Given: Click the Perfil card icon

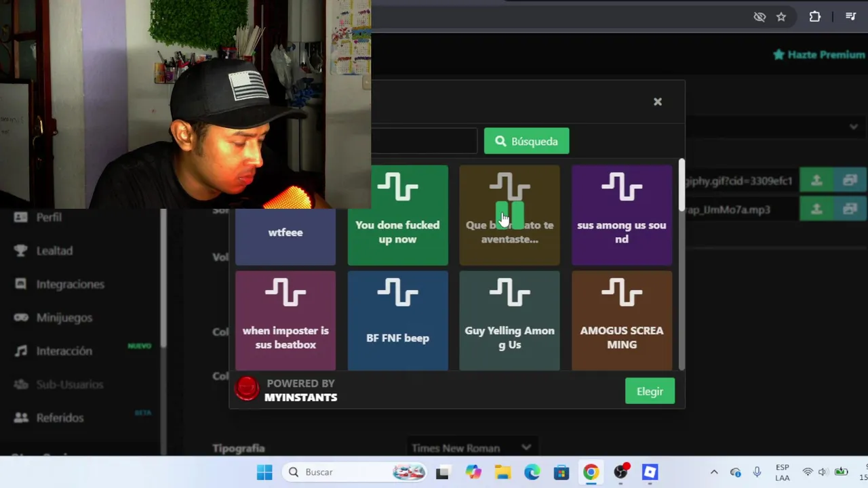Looking at the screenshot, I should coord(21,217).
